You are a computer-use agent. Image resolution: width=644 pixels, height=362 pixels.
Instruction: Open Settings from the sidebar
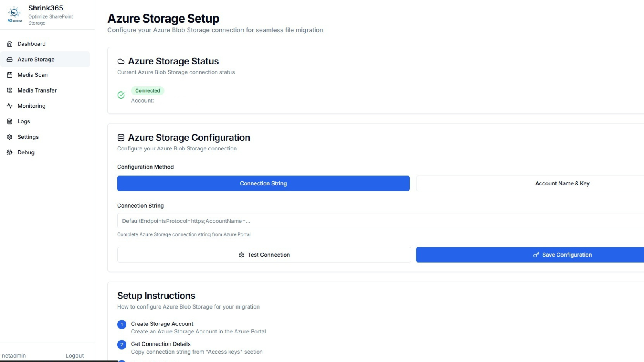click(x=45, y=137)
